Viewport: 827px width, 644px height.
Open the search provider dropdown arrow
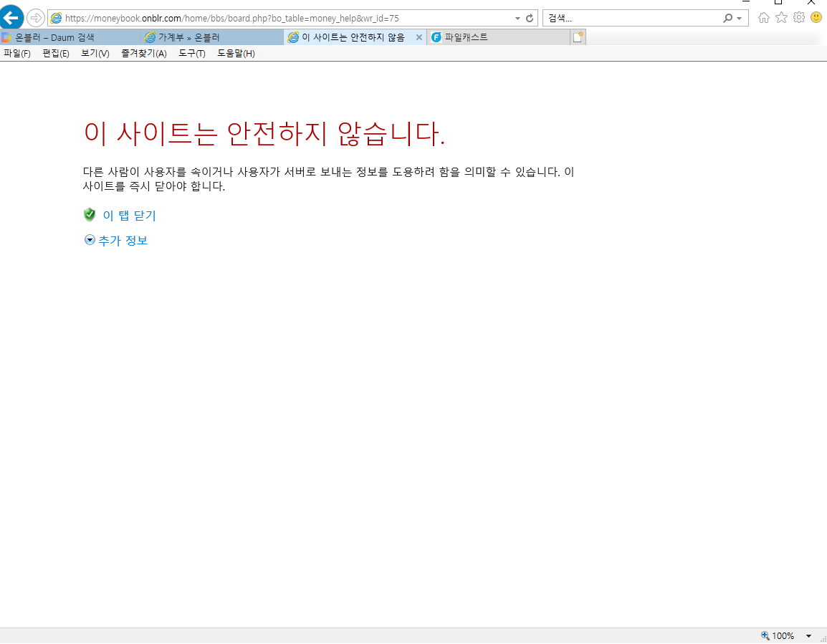(x=739, y=18)
